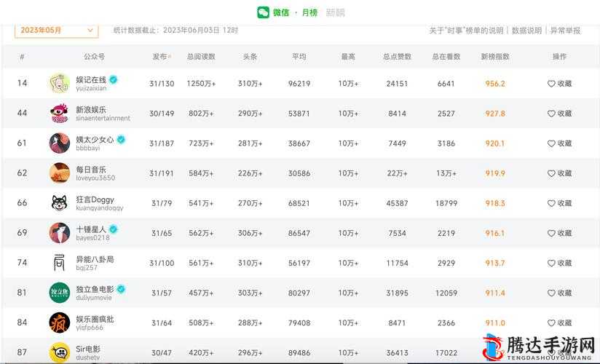Open the 异常举报 link
The width and height of the screenshot is (600, 364).
coord(565,31)
